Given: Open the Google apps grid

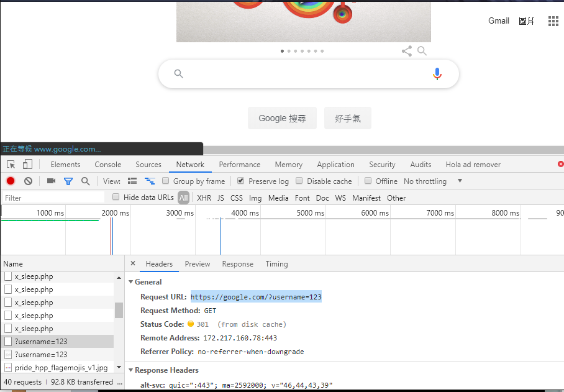Looking at the screenshot, I should (553, 21).
